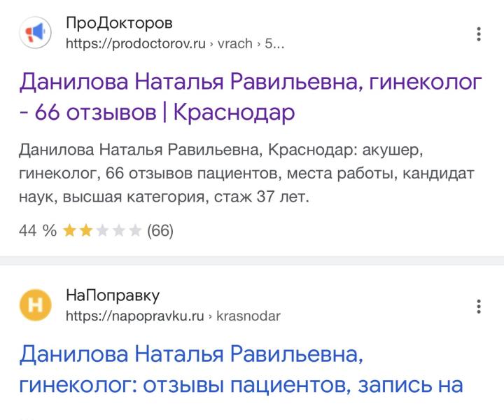Click the НаПоправку orange H favicon
Viewport: 504px width, 420px height.
tap(36, 305)
